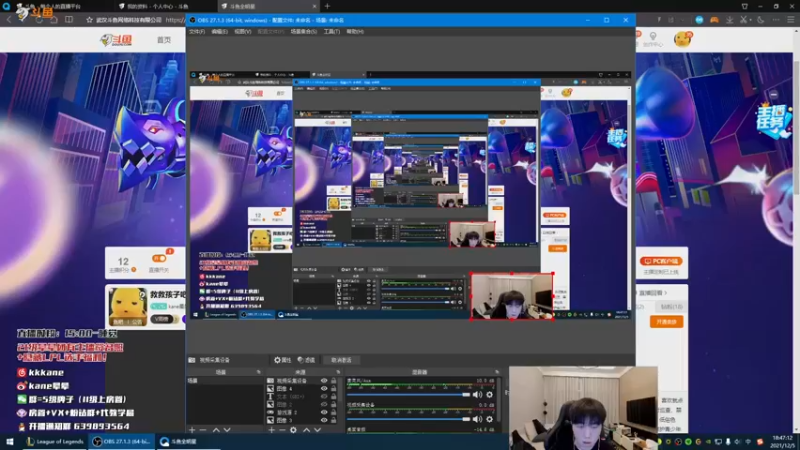Open the 编辑(E) menu in OBS
800x450 pixels.
click(x=219, y=32)
